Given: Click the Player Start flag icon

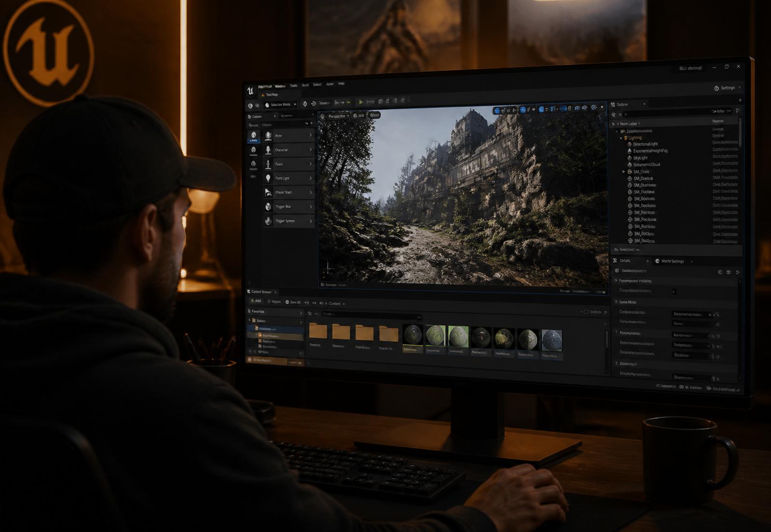Looking at the screenshot, I should [268, 193].
